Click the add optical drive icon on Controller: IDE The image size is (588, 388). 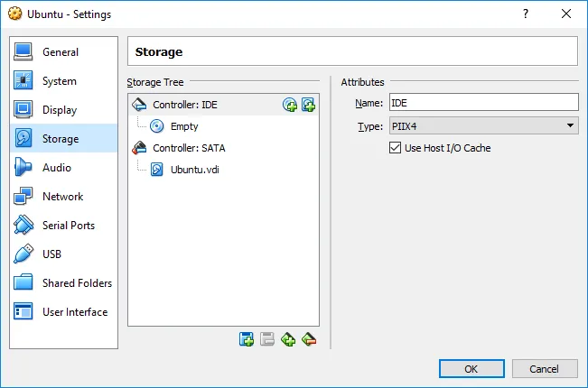290,105
